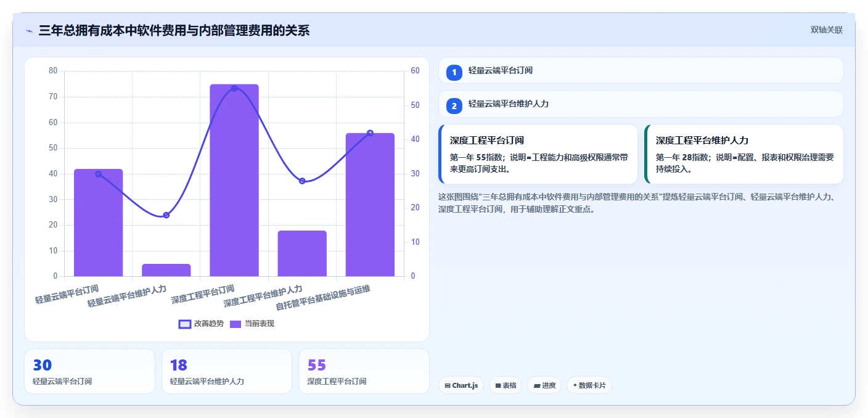Click the description paragraph starting 这张图围绕
The width and height of the screenshot is (868, 418).
coord(637,203)
